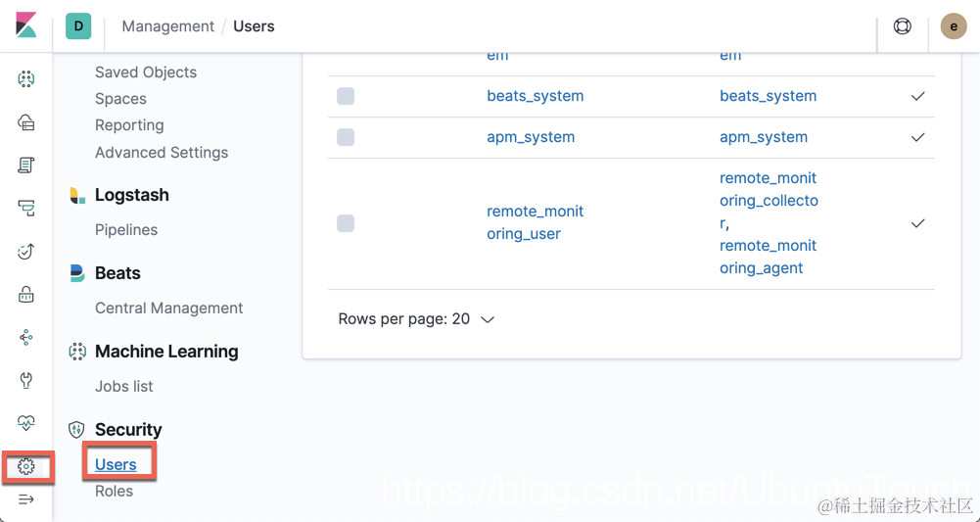Open the Logs app icon
Image resolution: width=980 pixels, height=522 pixels.
click(x=26, y=166)
